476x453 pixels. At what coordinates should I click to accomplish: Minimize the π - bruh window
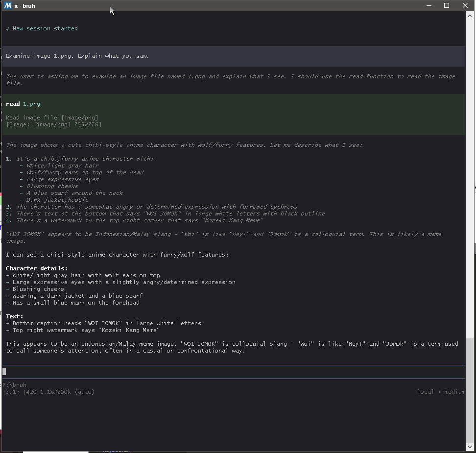[x=429, y=5]
